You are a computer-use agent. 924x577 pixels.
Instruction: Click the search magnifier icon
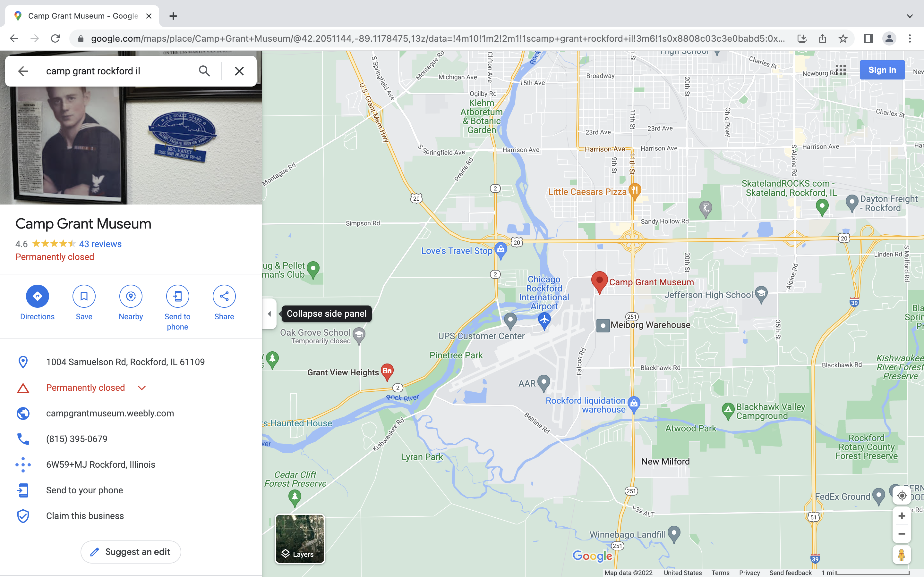tap(204, 71)
